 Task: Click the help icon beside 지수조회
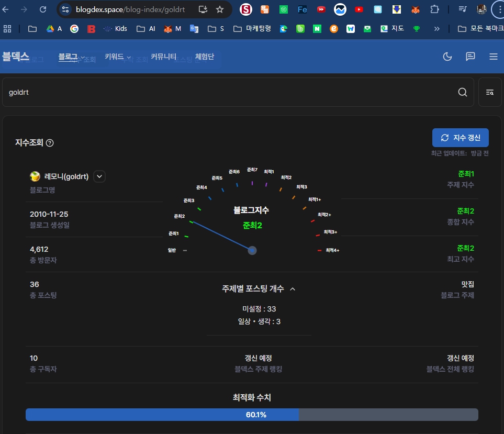(x=50, y=143)
